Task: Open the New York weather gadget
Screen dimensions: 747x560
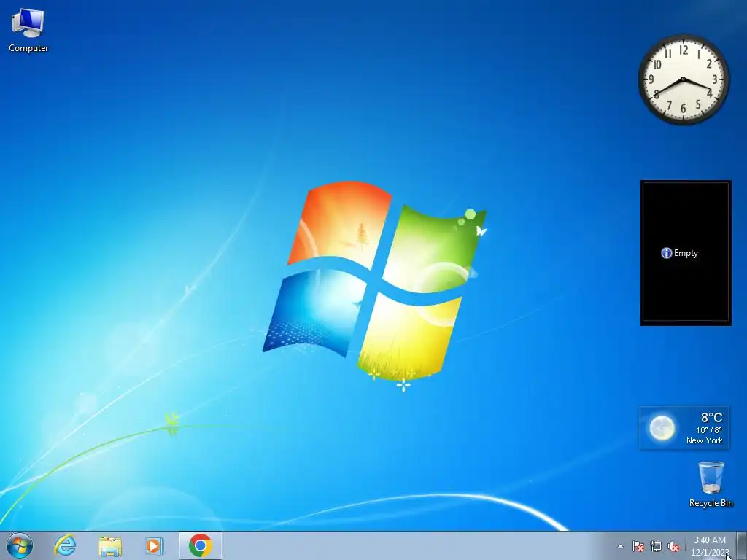Action: pos(684,427)
